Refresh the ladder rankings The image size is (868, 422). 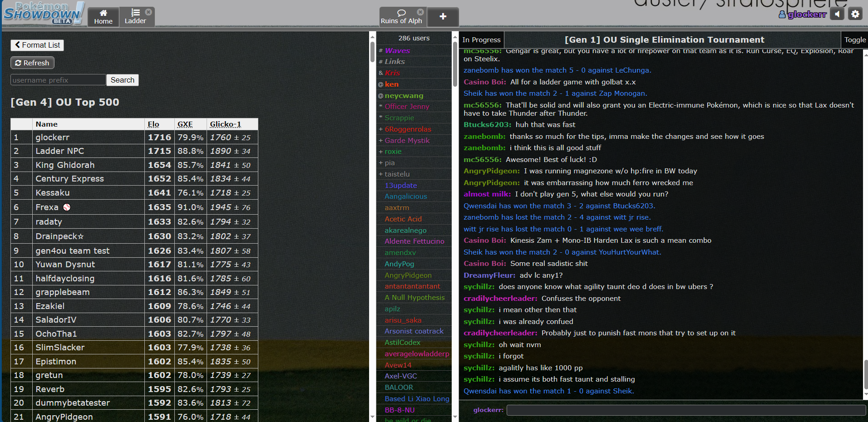click(32, 63)
